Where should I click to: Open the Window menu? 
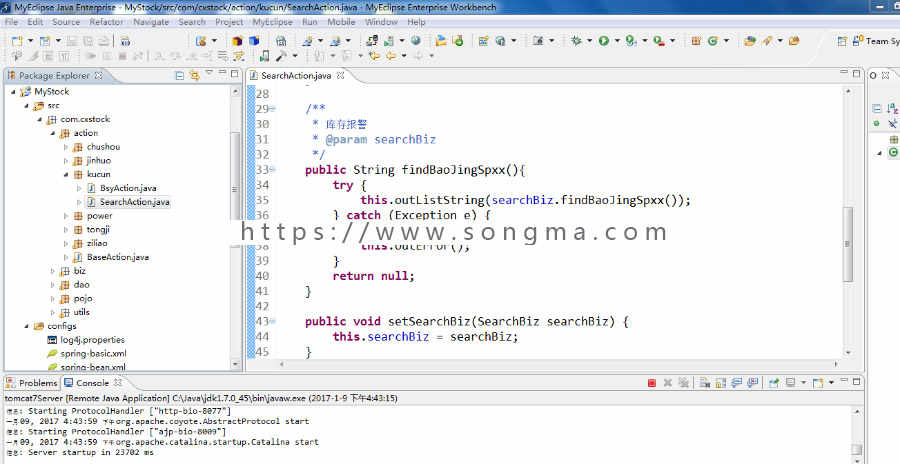(381, 22)
